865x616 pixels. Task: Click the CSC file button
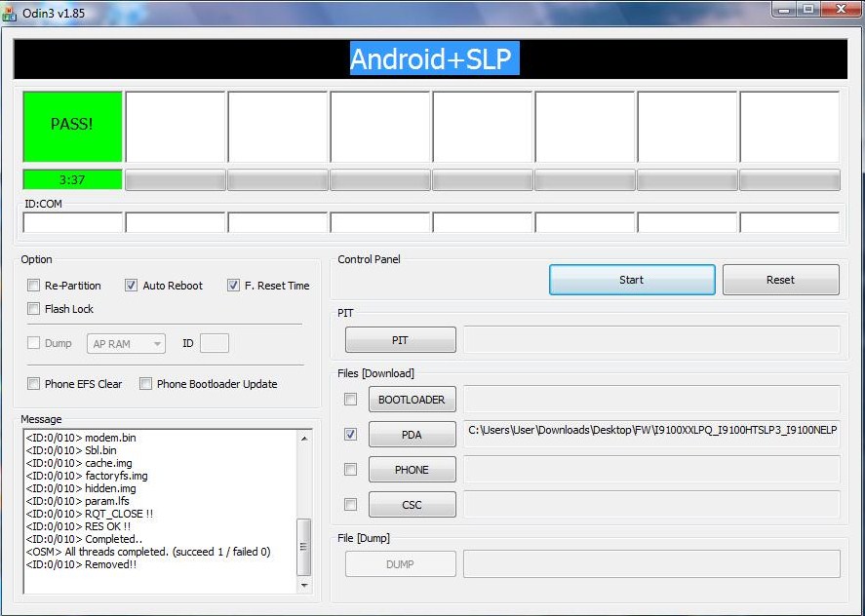coord(412,505)
